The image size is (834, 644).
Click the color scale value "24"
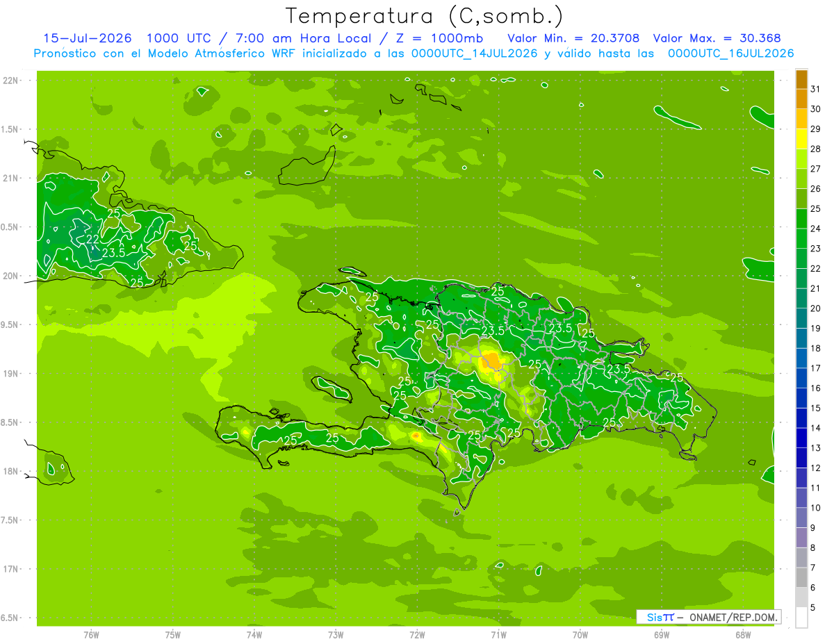point(816,229)
